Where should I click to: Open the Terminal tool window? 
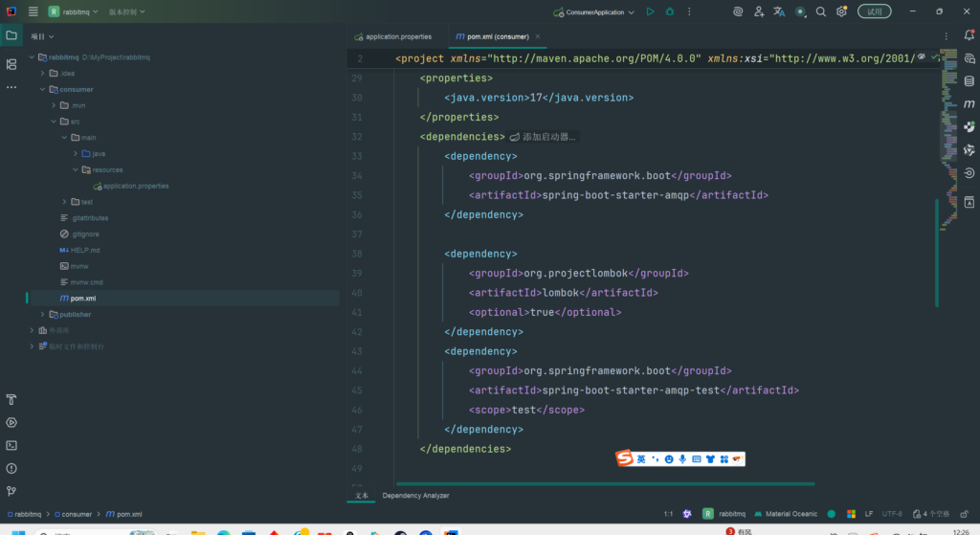[x=11, y=445]
